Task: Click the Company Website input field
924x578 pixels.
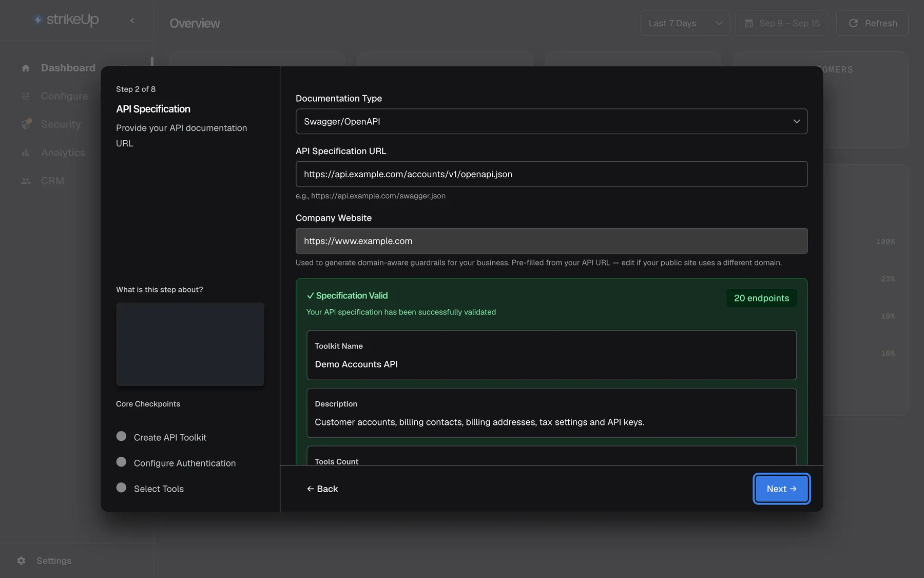Action: coord(551,241)
